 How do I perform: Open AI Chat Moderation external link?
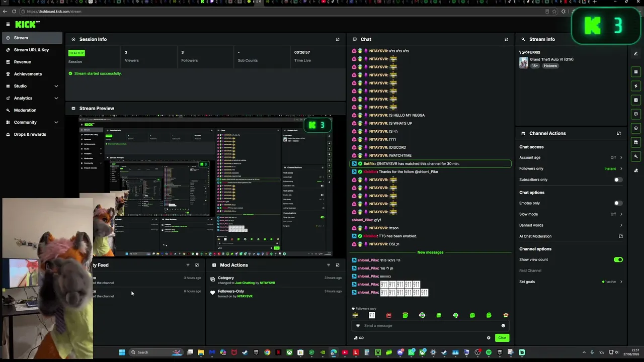pyautogui.click(x=621, y=236)
